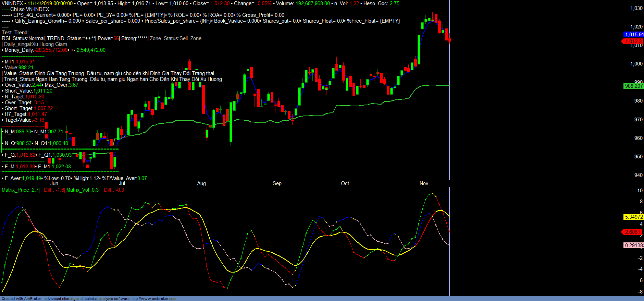Screen dimensions: 644x301
Task: Click the red 1,012.3 closing price marker
Action: (633, 41)
